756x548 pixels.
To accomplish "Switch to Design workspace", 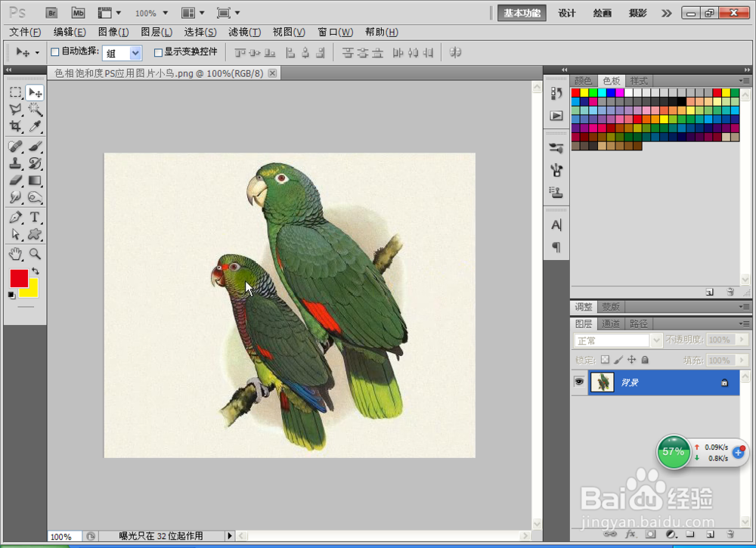I will [x=567, y=13].
